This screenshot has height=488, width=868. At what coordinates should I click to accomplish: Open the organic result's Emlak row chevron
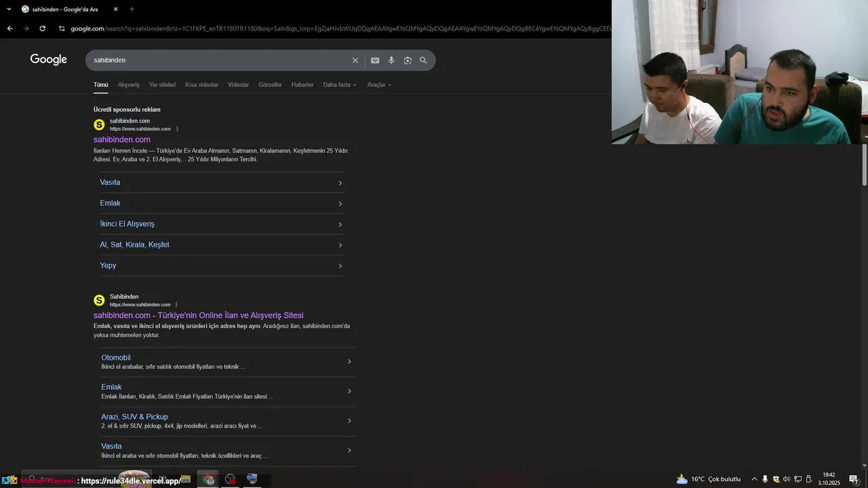(x=349, y=391)
